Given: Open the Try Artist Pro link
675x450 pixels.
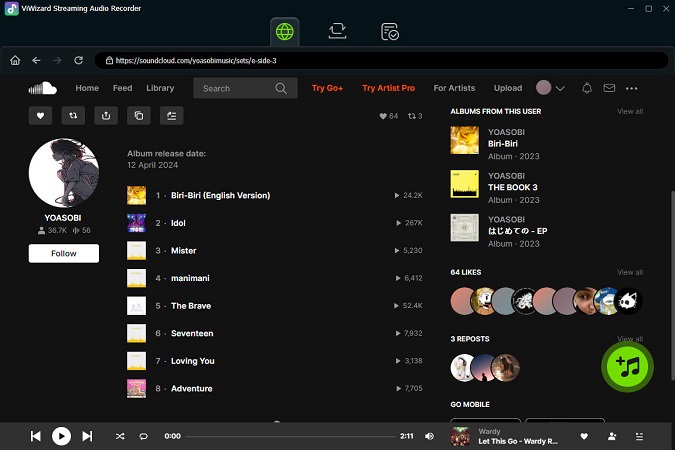Looking at the screenshot, I should coord(388,88).
